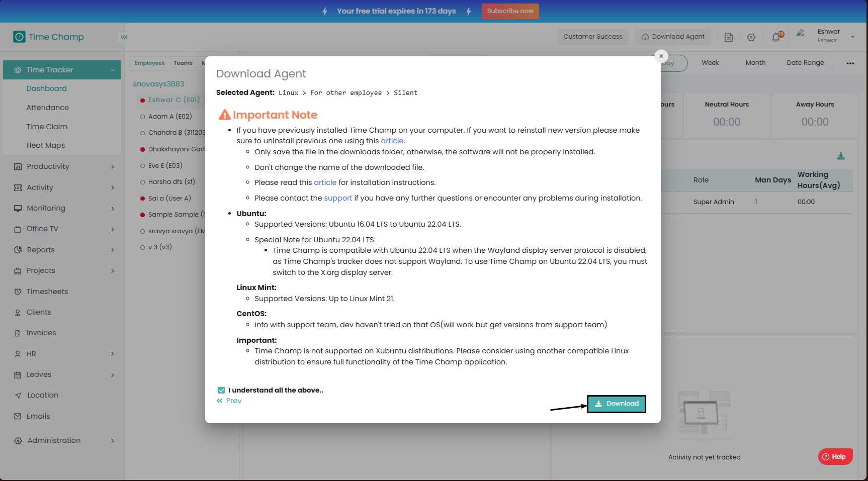
Task: Open the installation instructions article link
Action: tap(325, 182)
